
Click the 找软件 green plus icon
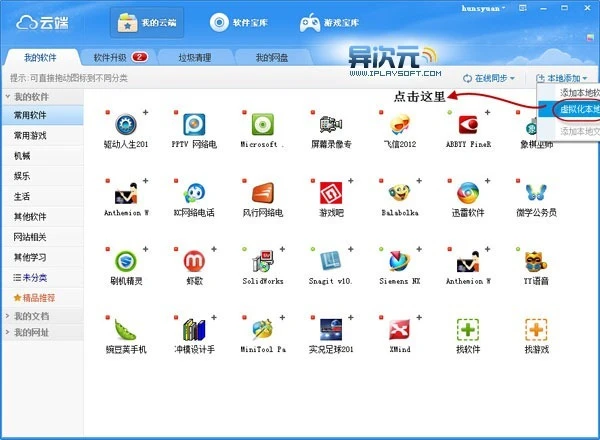pyautogui.click(x=468, y=329)
